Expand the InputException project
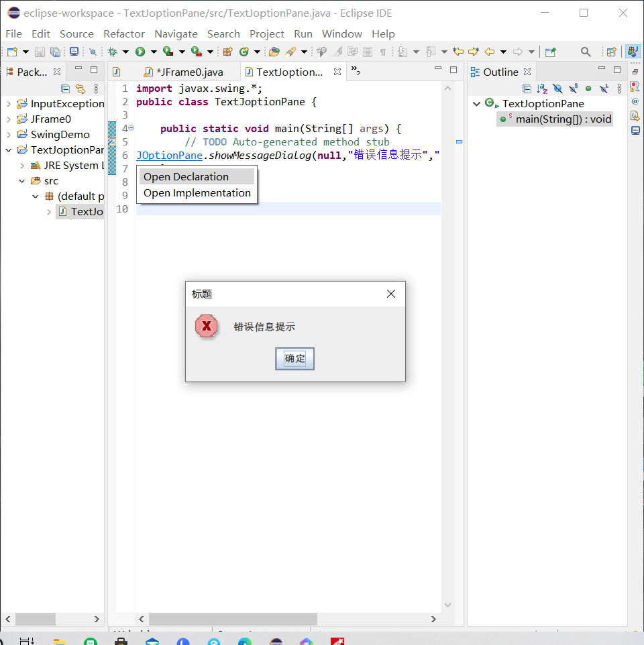Screen dimensions: 644x645 tap(9, 104)
